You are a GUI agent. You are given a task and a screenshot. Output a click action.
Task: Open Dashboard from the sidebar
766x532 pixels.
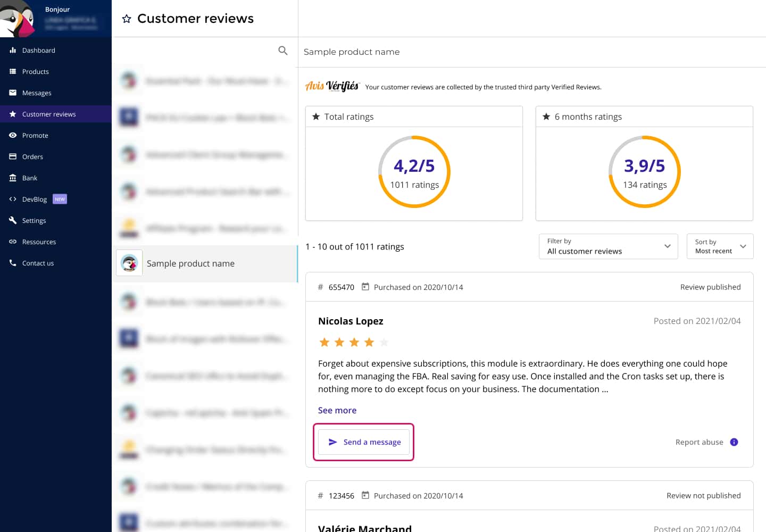[x=38, y=51]
